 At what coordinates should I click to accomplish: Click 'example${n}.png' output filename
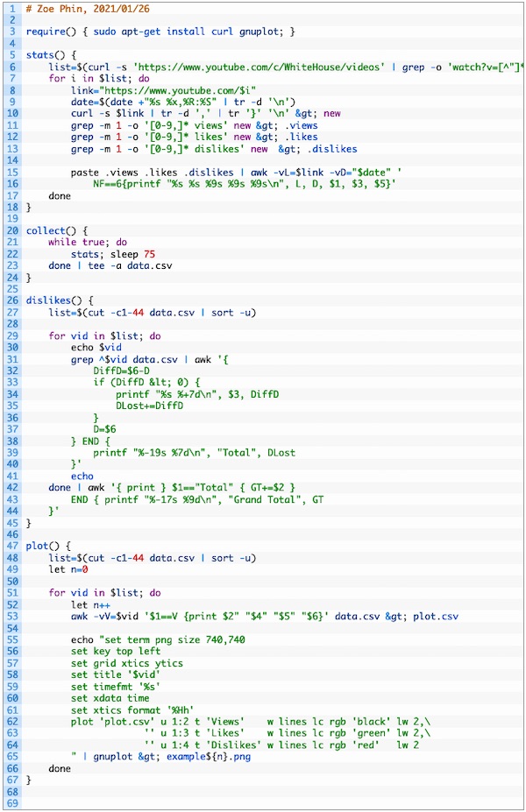pyautogui.click(x=209, y=757)
